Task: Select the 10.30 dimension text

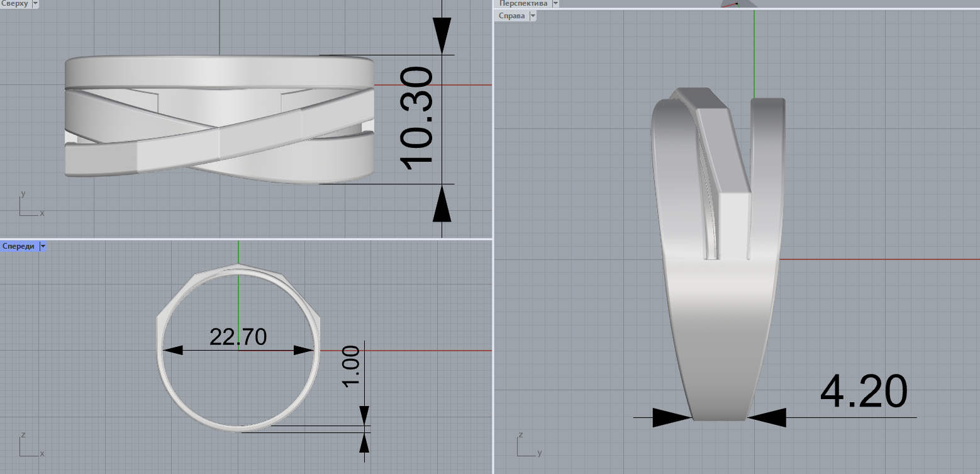Action: tap(416, 120)
